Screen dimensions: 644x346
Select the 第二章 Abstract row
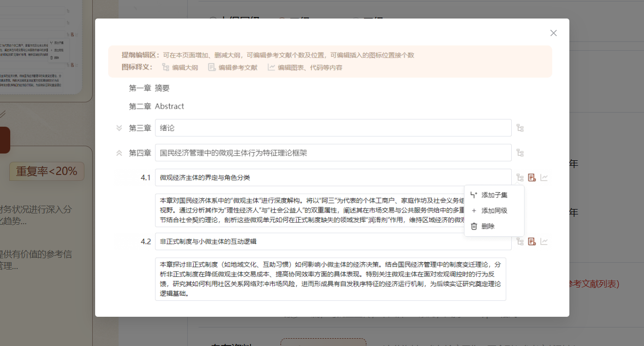point(157,106)
